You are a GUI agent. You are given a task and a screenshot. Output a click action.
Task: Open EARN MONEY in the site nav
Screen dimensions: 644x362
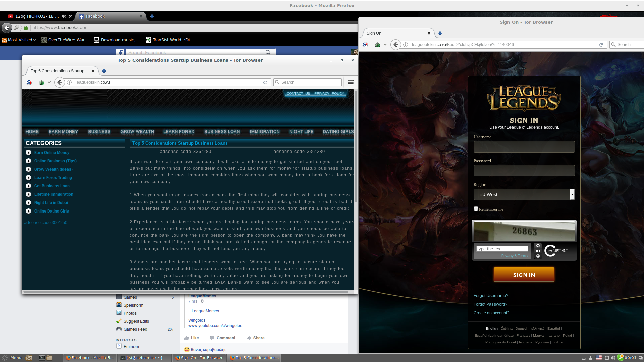pos(63,132)
